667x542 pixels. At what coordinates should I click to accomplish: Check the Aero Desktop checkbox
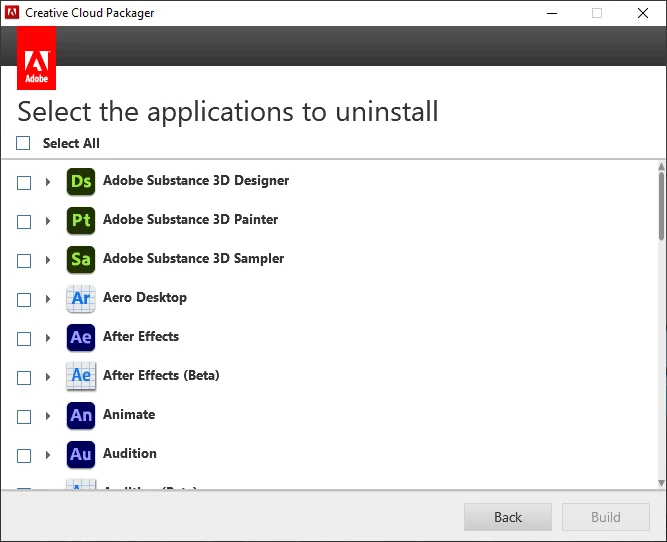(24, 300)
